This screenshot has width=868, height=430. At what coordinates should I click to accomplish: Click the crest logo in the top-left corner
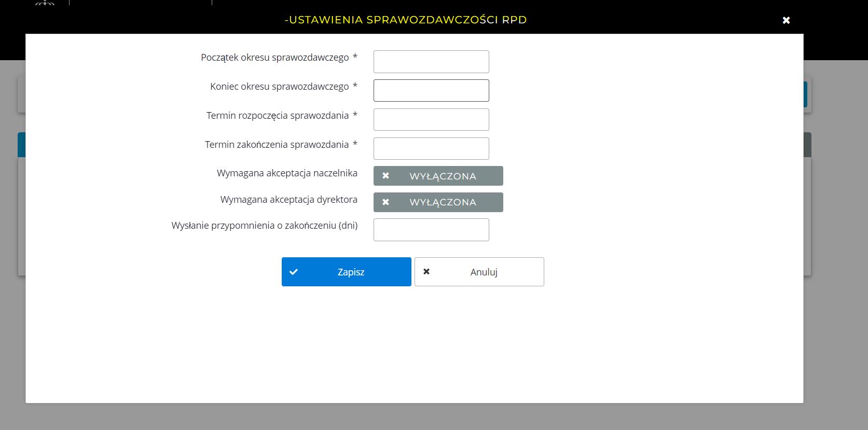[x=45, y=3]
